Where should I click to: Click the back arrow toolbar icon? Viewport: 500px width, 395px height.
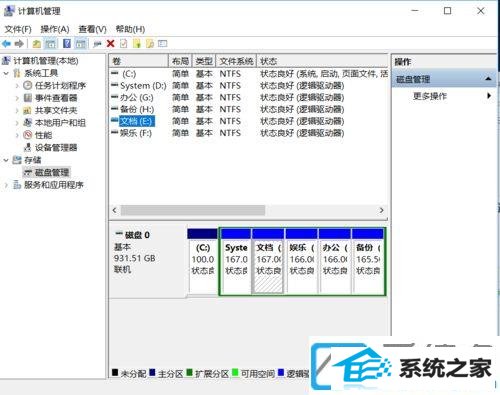pyautogui.click(x=6, y=43)
